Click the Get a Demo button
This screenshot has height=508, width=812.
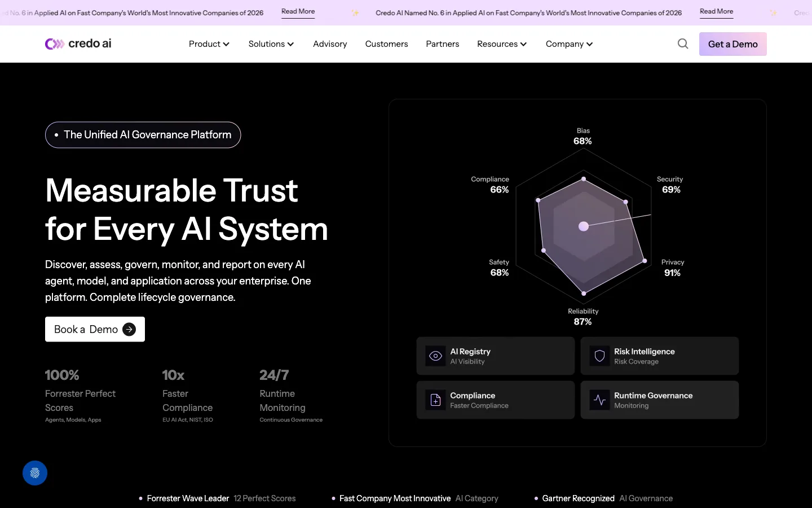pyautogui.click(x=732, y=44)
